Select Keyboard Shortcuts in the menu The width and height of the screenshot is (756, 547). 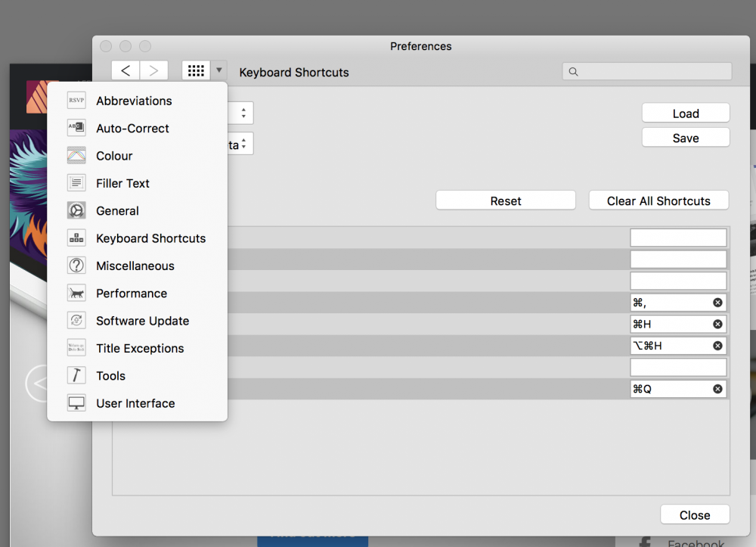150,238
